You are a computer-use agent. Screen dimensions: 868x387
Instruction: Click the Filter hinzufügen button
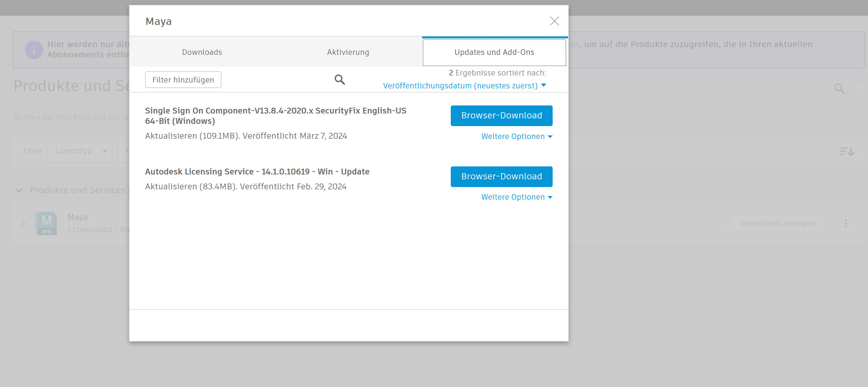(183, 80)
